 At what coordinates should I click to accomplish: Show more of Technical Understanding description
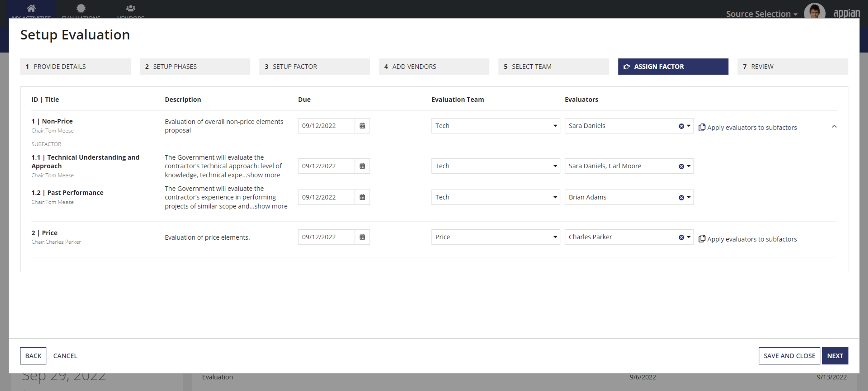pos(264,175)
